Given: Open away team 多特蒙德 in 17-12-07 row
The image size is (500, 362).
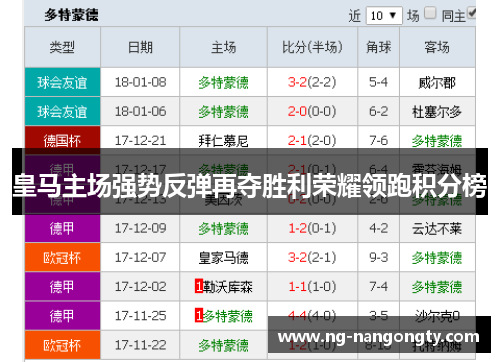Looking at the screenshot, I should [x=437, y=258].
